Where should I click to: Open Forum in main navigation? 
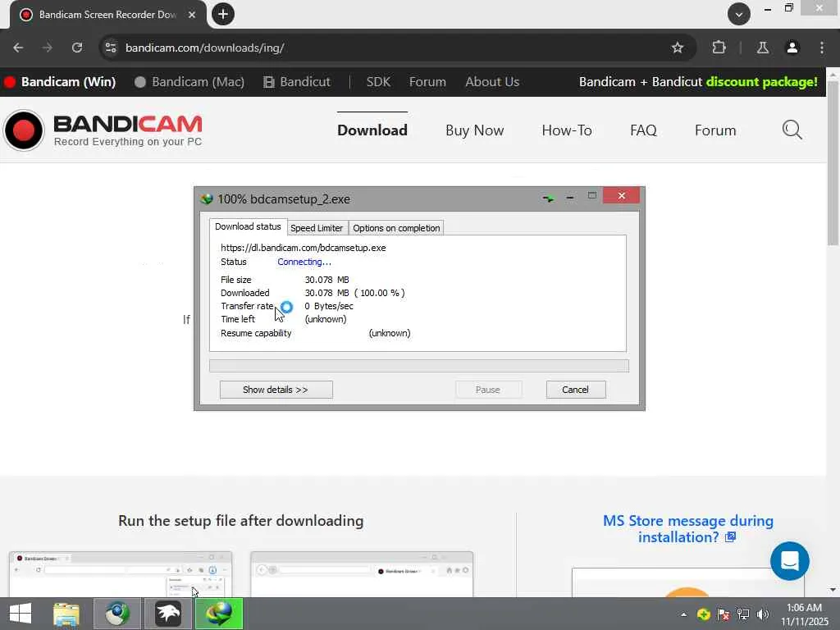[715, 130]
